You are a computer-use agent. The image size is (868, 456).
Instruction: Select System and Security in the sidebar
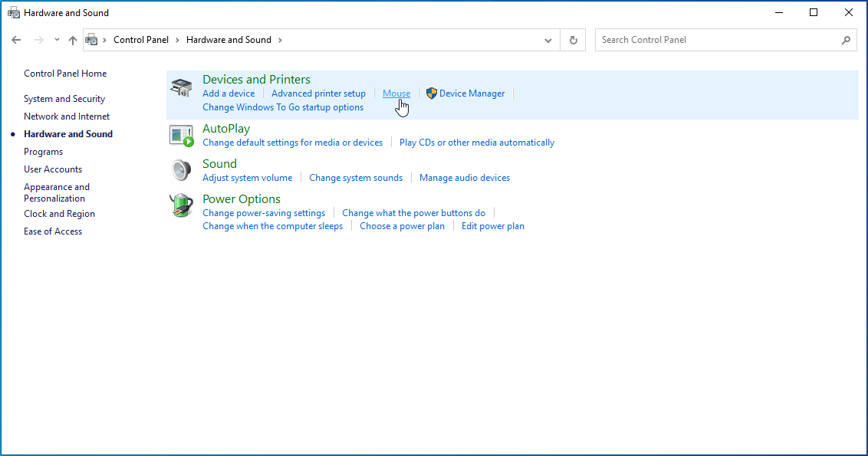(64, 99)
